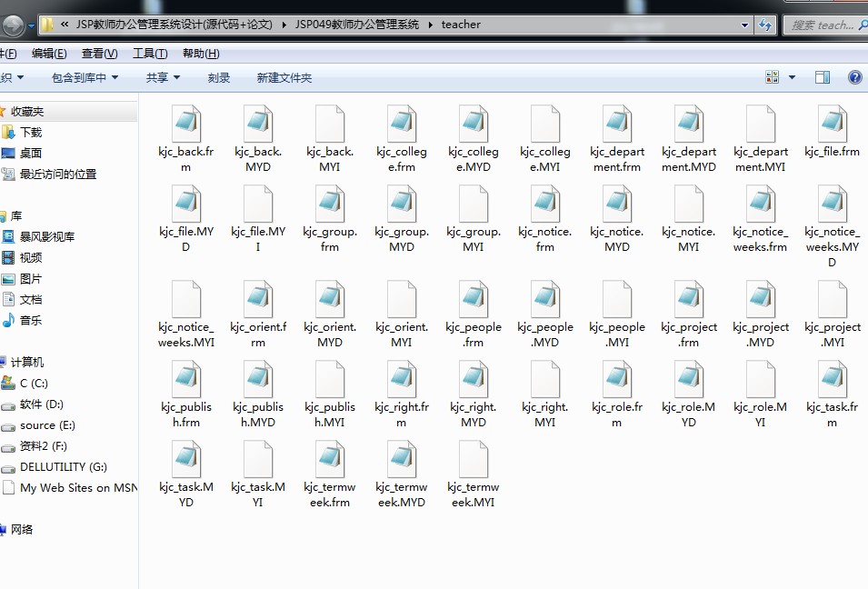Select the kjc_termweek.MYI file icon
868x589 pixels.
click(474, 459)
